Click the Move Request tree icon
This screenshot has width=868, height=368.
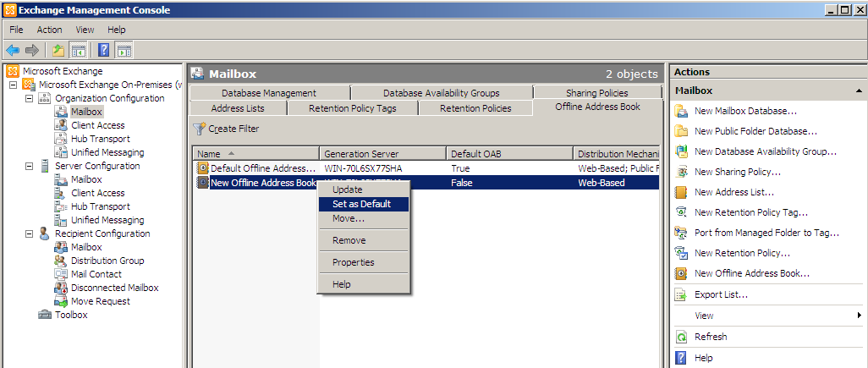61,302
